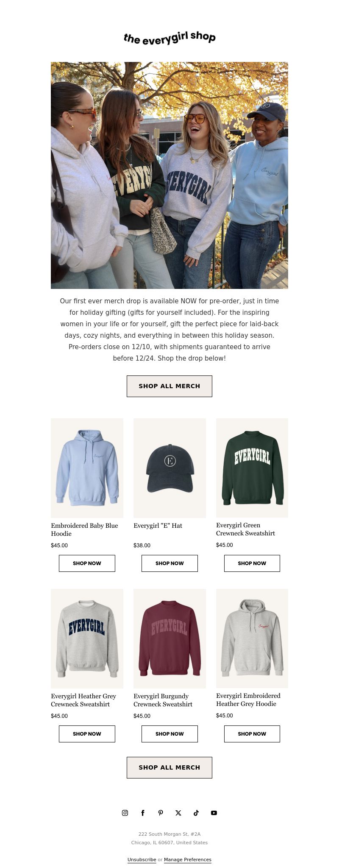Open the Everygirl Embroidered Heather Grey Hoodie title
339x868 pixels.
coord(248,700)
